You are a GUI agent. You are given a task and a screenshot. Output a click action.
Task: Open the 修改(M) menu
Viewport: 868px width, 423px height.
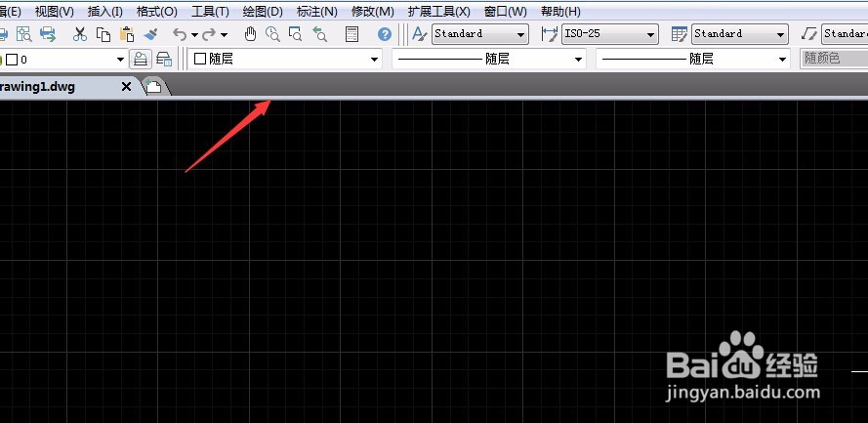coord(373,12)
